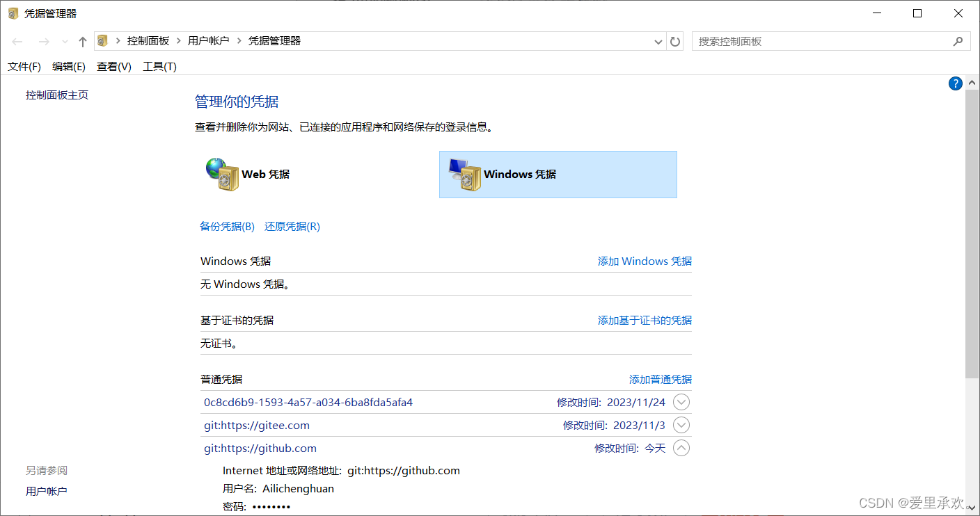
Task: Click the safe icon in the address bar
Action: (102, 41)
